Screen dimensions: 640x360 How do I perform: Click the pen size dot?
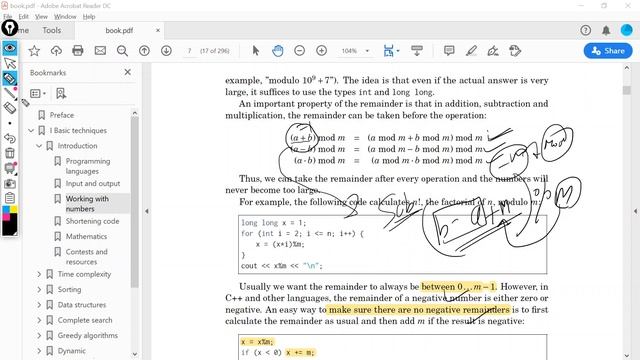point(10,123)
